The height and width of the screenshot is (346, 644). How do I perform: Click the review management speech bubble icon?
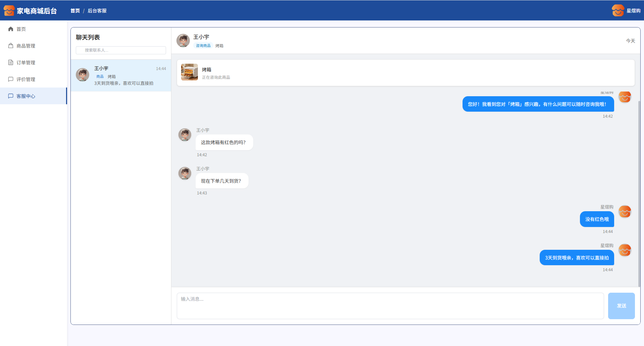11,79
